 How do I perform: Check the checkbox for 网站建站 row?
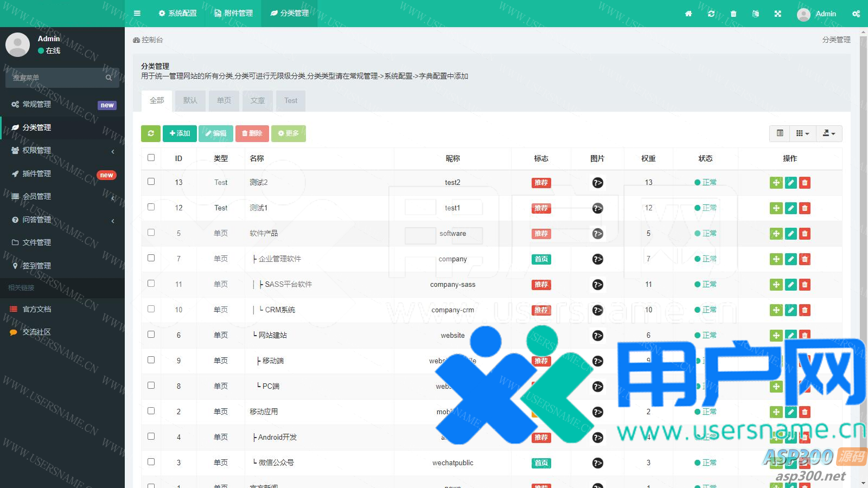151,334
